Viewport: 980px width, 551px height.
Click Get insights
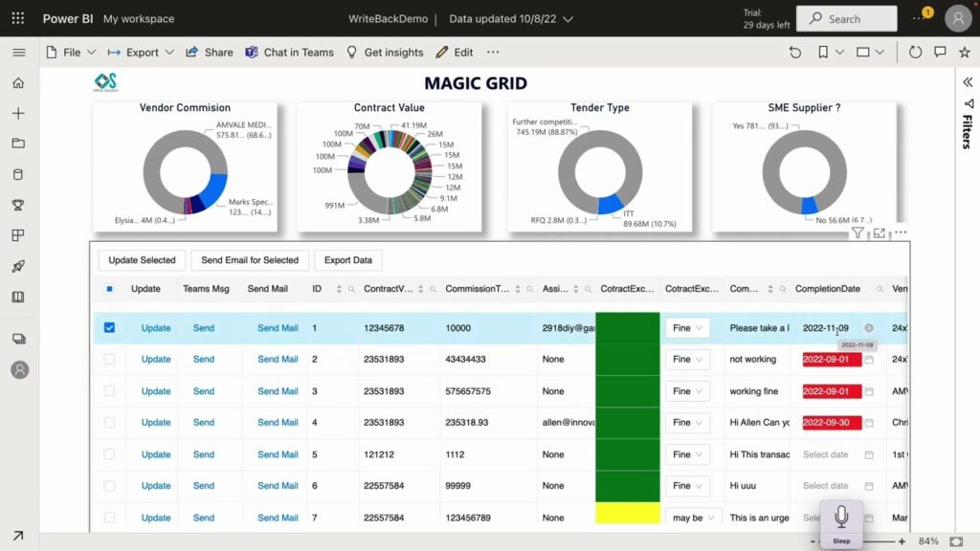385,53
